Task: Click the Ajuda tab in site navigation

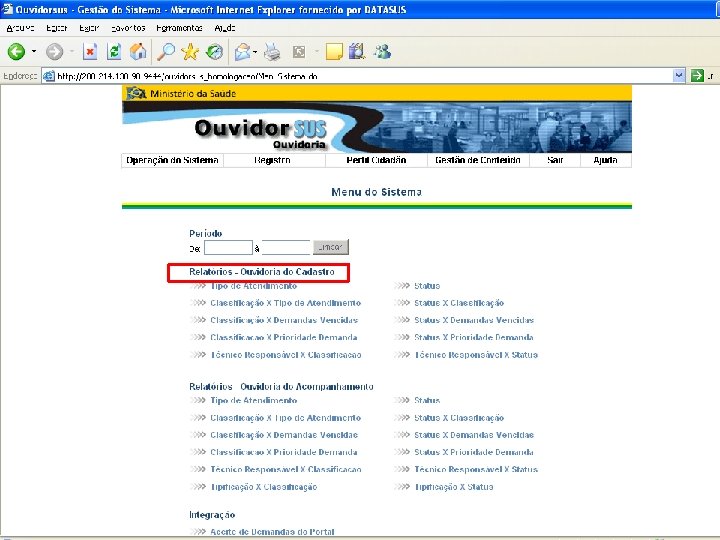Action: [605, 160]
